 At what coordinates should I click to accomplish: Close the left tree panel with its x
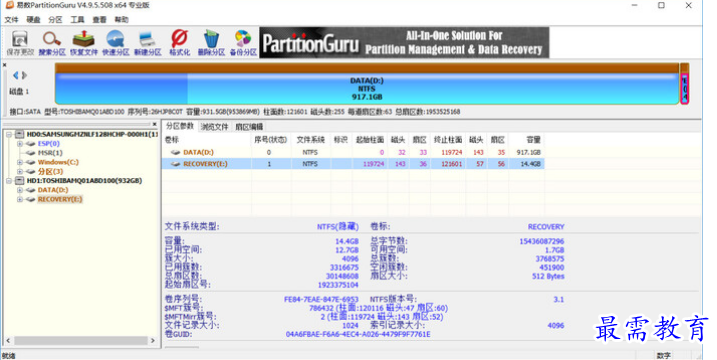(155, 124)
